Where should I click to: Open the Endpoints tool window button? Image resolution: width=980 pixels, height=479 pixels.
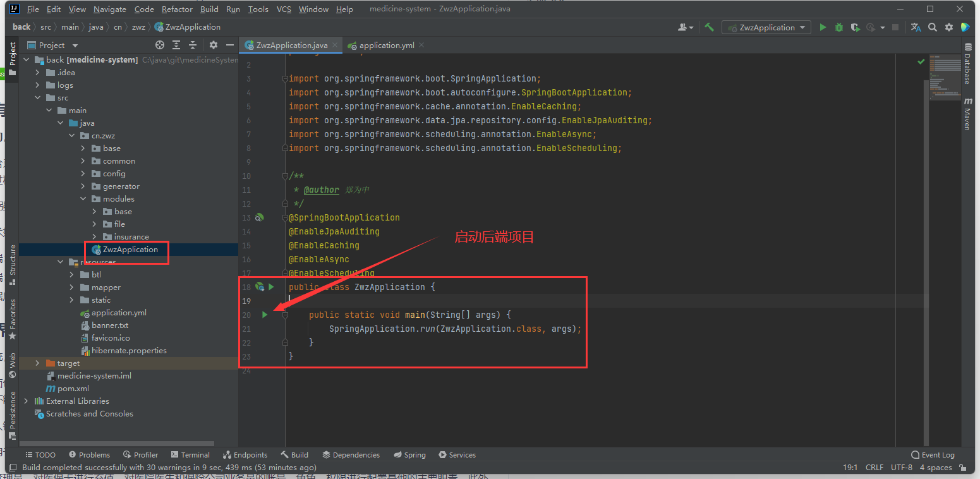click(x=245, y=455)
